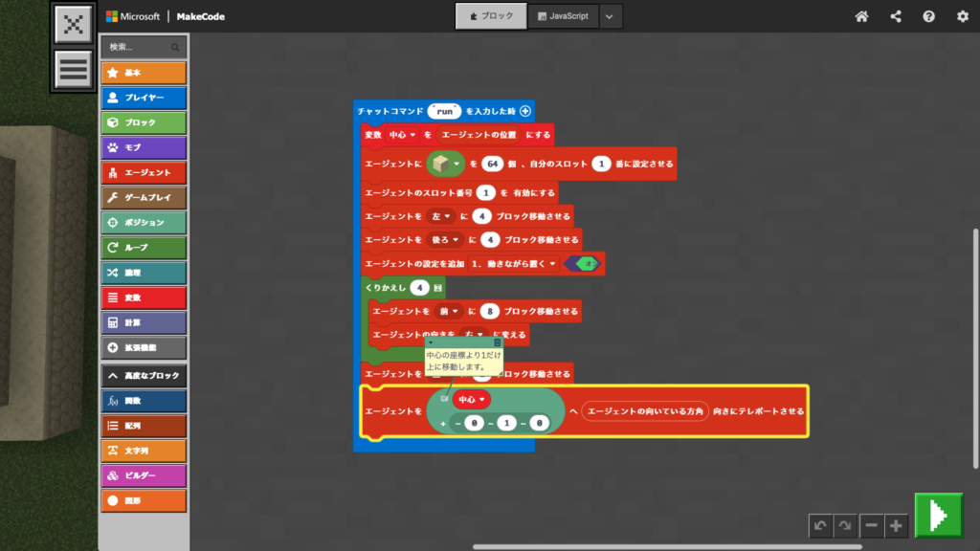This screenshot has height=551, width=980.
Task: Open the 後ろ direction dropdown
Action: coord(445,239)
